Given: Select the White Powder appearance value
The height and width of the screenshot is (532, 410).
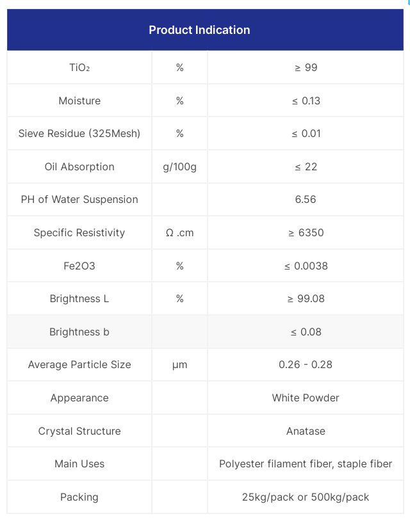Looking at the screenshot, I should point(306,398).
